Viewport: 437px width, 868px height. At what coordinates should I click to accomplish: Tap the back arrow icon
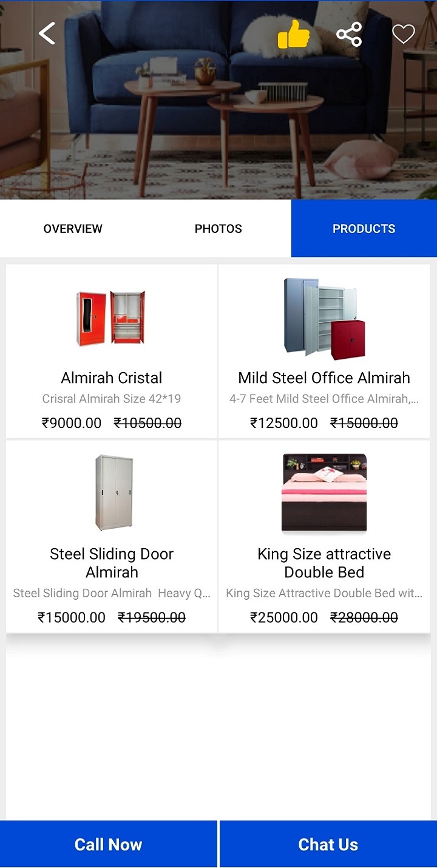47,34
